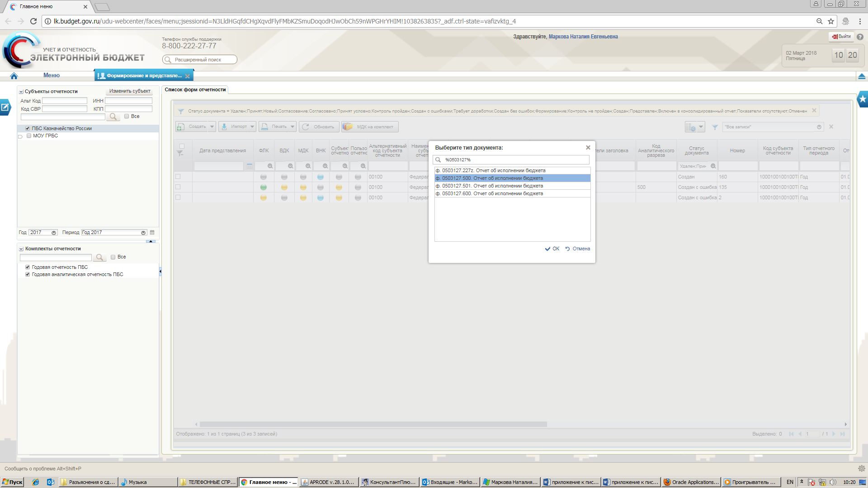The width and height of the screenshot is (868, 488).
Task: Click the horizontal scrollbar of the table
Action: point(373,425)
